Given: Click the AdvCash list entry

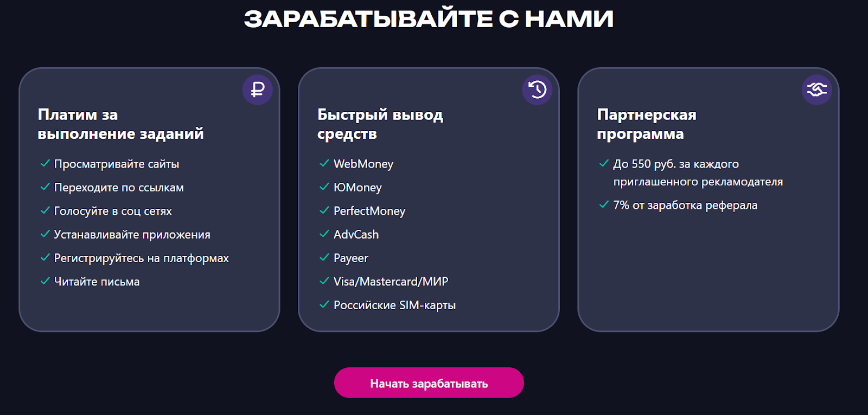Looking at the screenshot, I should [356, 234].
